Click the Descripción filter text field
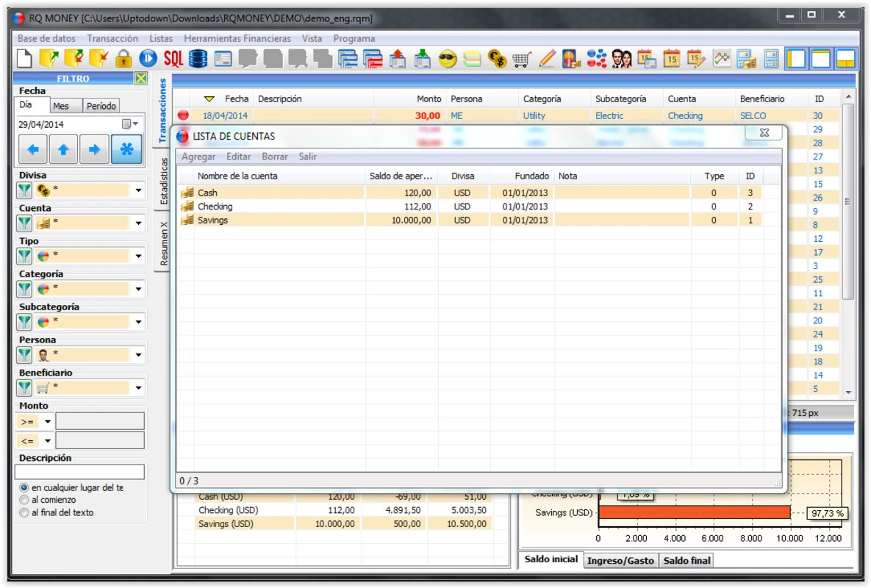Screen dimensions: 871x588 pyautogui.click(x=79, y=471)
